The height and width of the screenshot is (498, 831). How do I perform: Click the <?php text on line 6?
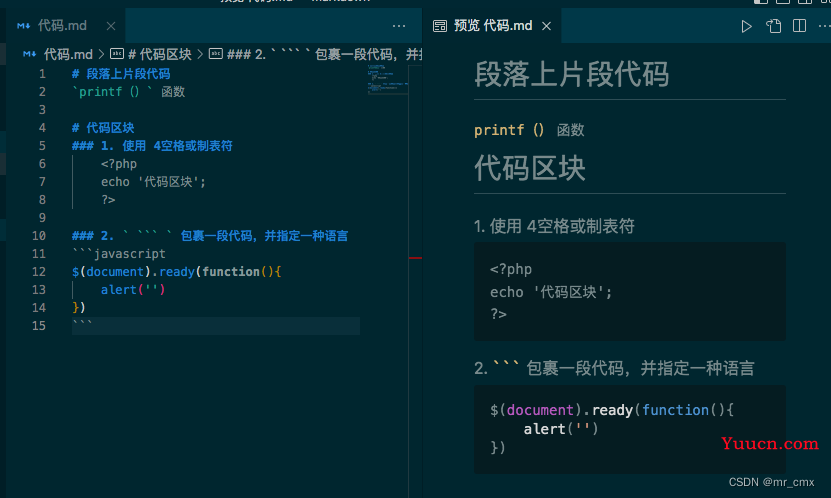tap(119, 164)
